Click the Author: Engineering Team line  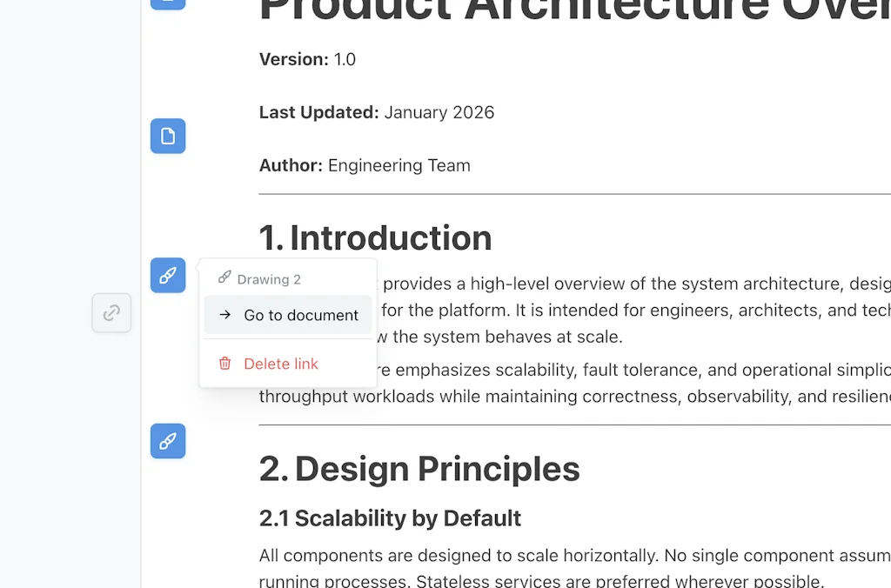coord(364,165)
